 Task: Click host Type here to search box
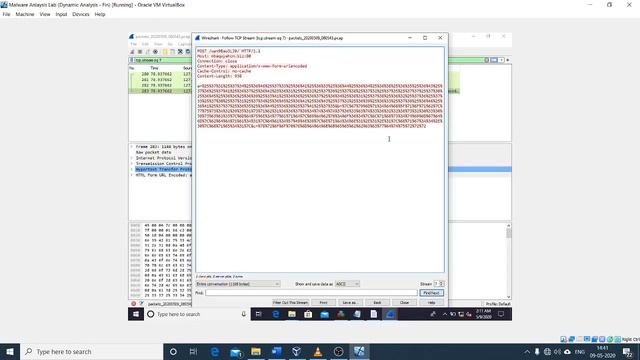click(x=91, y=351)
